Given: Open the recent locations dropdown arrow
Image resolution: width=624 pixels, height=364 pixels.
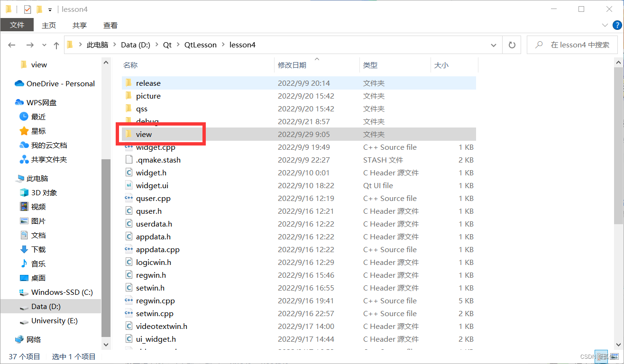Looking at the screenshot, I should tap(44, 45).
